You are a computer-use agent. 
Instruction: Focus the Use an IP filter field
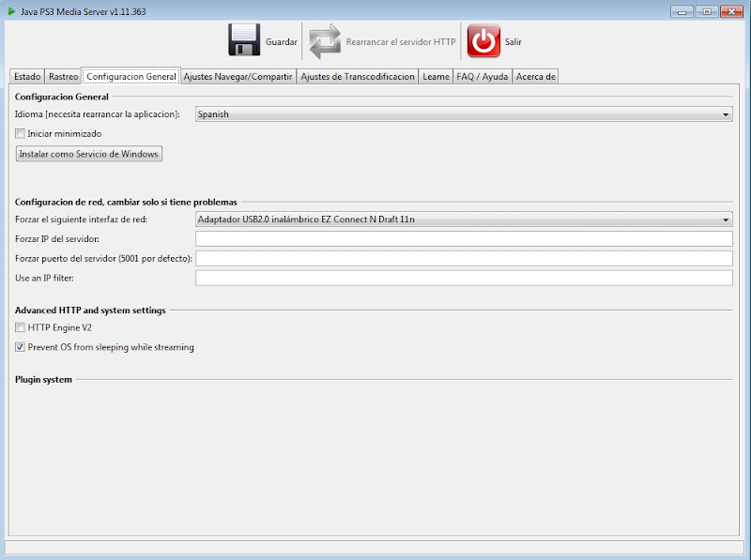tap(464, 278)
